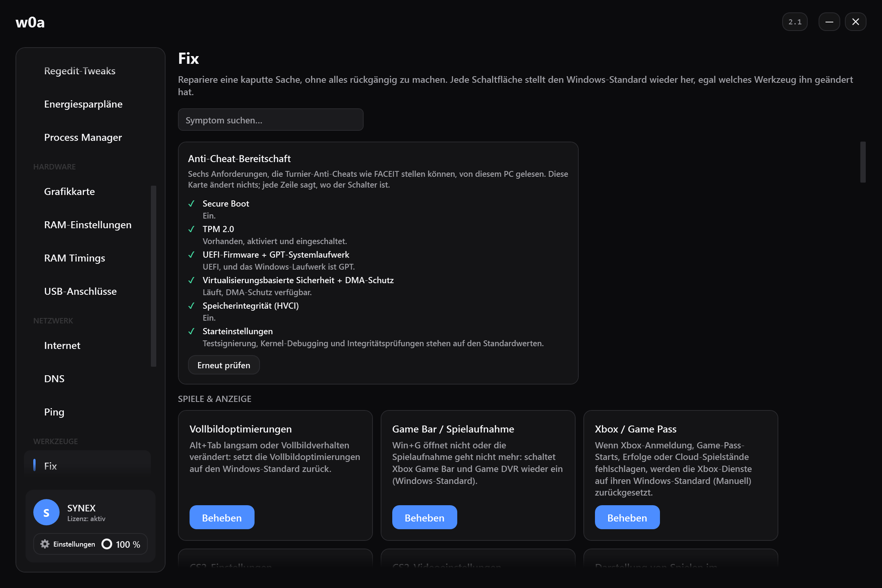882x588 pixels.
Task: Click Beheben for Vollbildoptimierungen
Action: pos(222,517)
